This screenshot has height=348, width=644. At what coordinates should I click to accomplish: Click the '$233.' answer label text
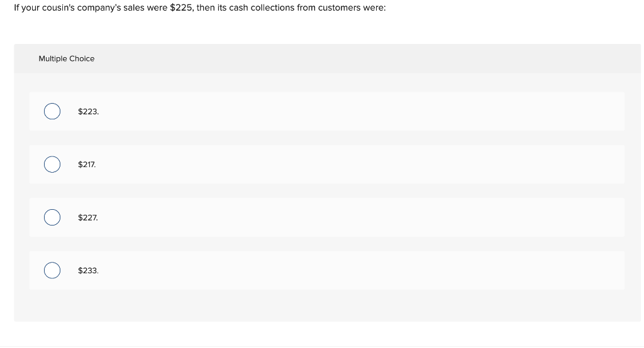click(88, 271)
